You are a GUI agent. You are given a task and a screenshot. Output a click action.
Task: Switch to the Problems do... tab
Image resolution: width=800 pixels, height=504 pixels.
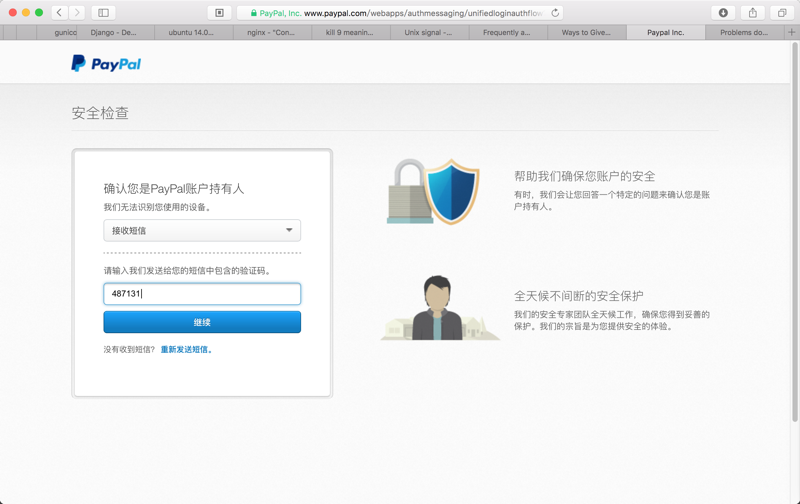(744, 32)
